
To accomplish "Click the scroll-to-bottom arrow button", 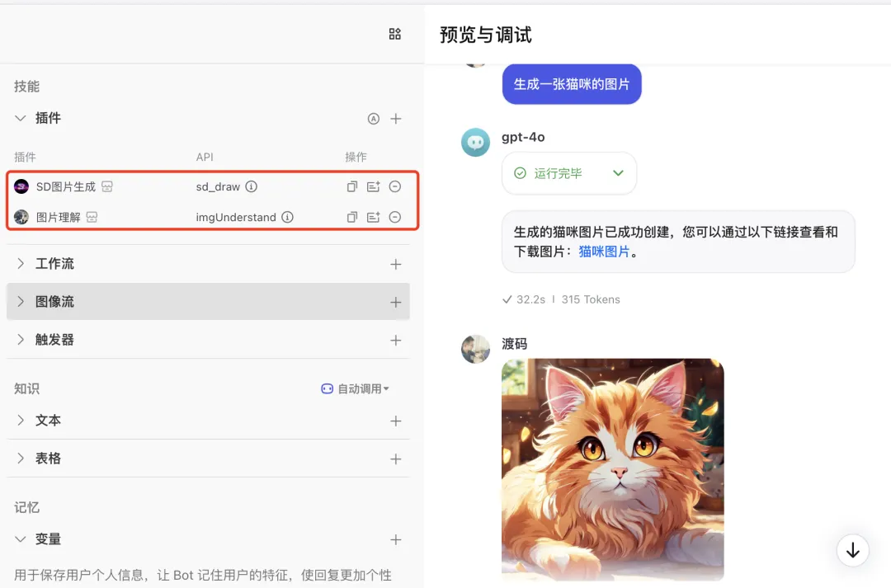I will point(852,550).
